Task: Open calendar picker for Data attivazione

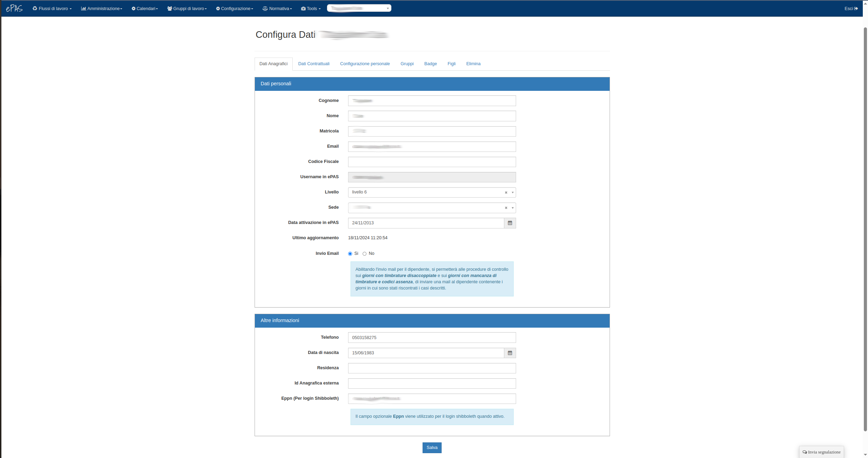Action: [510, 223]
